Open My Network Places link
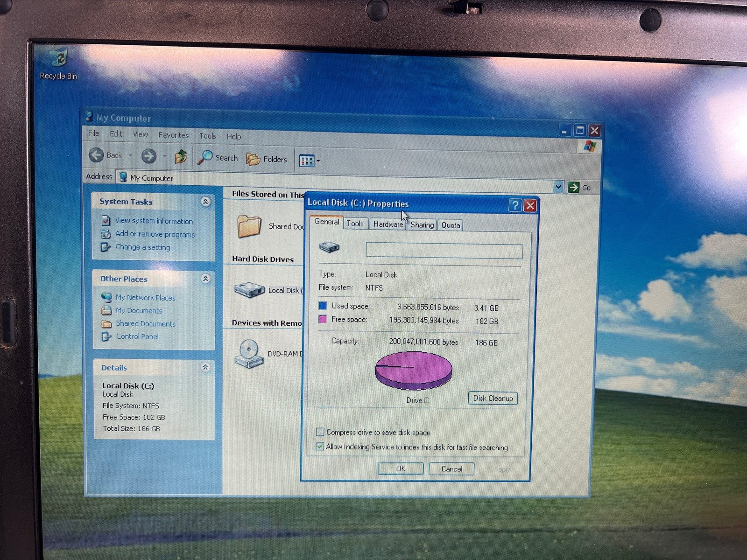This screenshot has height=560, width=747. [146, 298]
